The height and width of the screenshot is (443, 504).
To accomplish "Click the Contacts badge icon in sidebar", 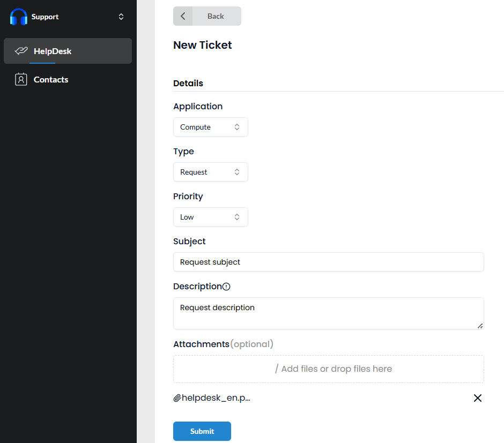I will (21, 80).
